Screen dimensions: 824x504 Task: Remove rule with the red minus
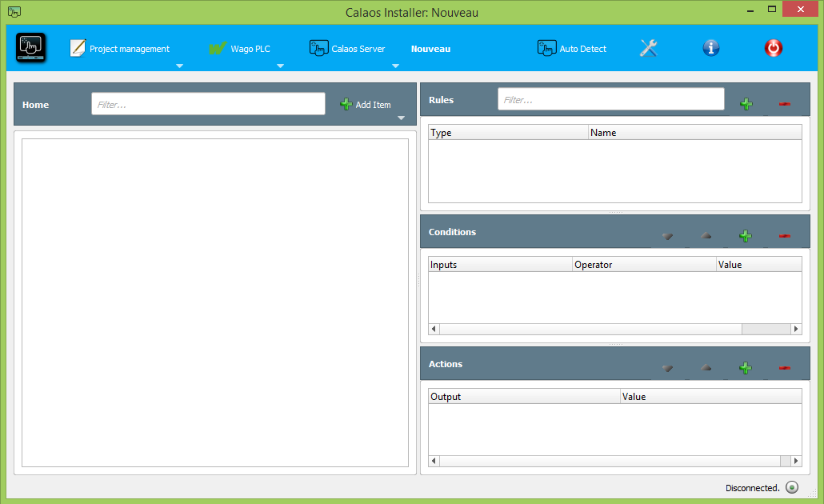(785, 104)
